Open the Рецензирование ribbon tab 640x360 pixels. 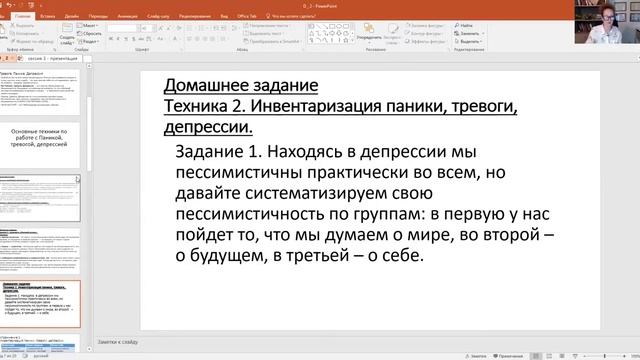point(195,16)
